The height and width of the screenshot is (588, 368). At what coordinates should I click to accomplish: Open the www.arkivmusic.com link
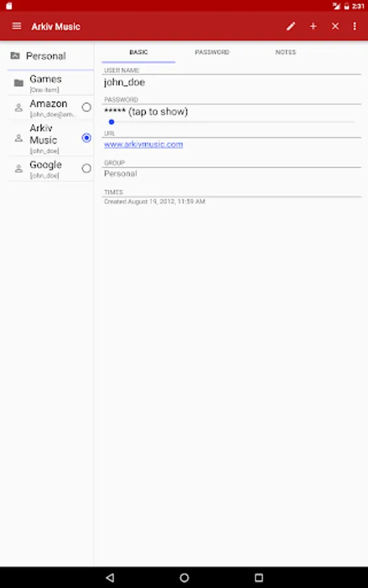pyautogui.click(x=144, y=144)
